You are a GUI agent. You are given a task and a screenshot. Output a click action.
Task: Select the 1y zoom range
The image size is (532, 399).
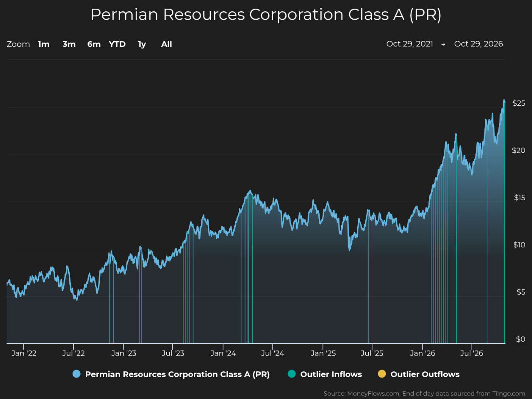tap(142, 44)
